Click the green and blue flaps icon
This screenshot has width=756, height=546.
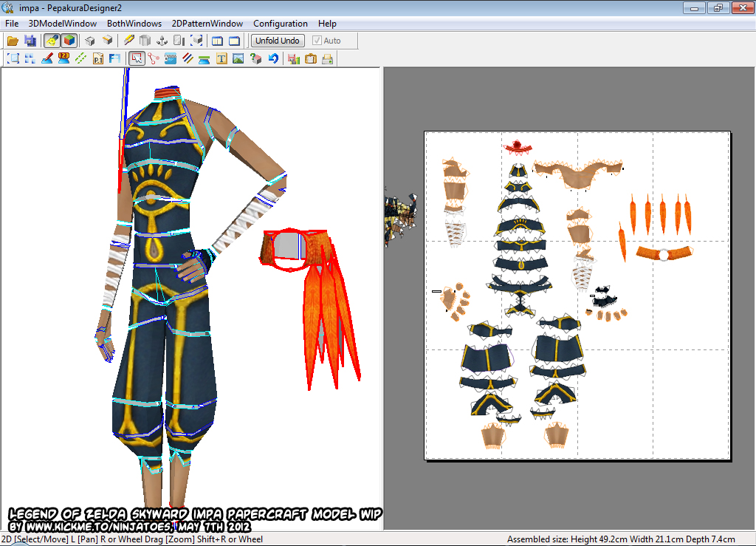[205, 59]
